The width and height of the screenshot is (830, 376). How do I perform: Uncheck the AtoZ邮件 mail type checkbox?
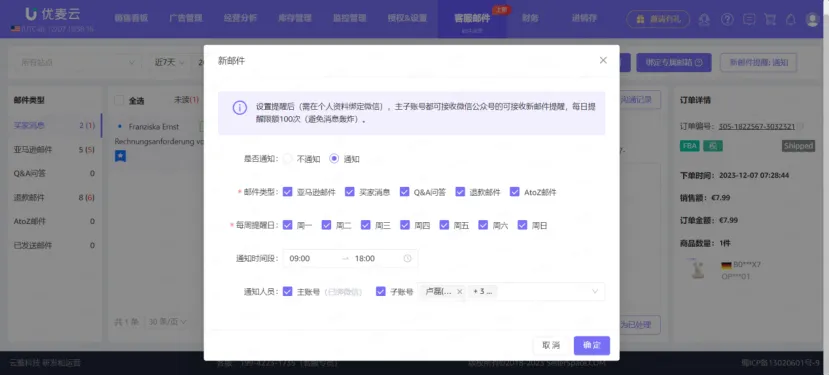pyautogui.click(x=515, y=192)
